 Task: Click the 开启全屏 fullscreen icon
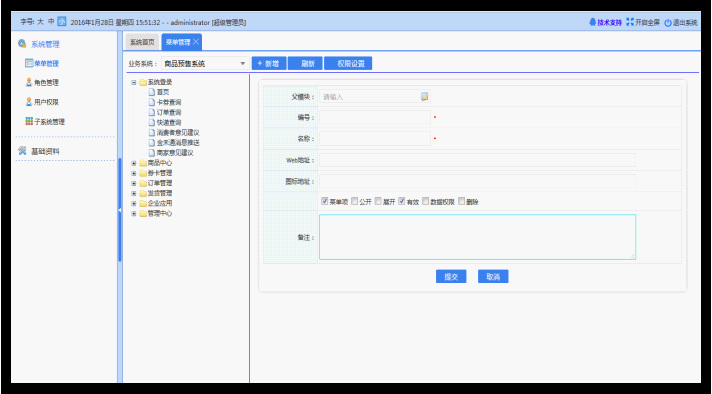pos(629,22)
